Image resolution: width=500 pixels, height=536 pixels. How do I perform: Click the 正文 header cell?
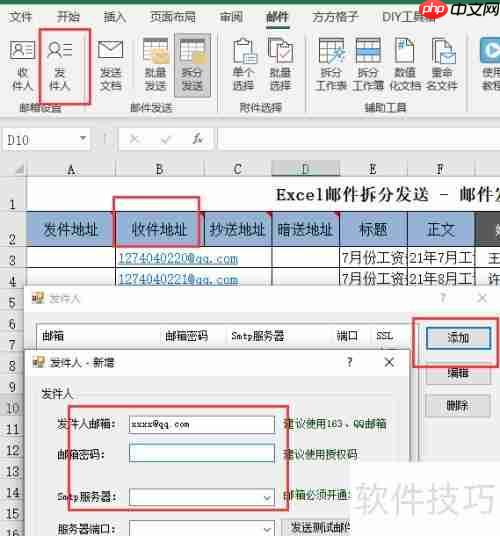click(441, 229)
